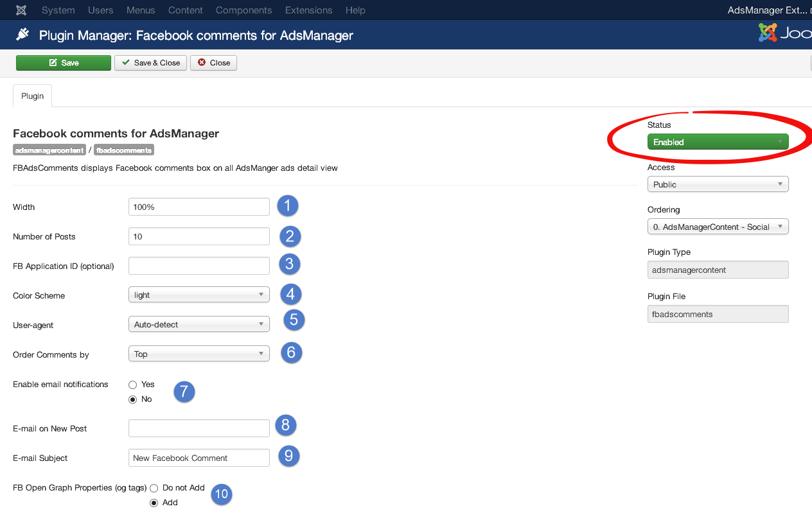This screenshot has height=520, width=812.
Task: Click Save & Close button
Action: click(151, 63)
